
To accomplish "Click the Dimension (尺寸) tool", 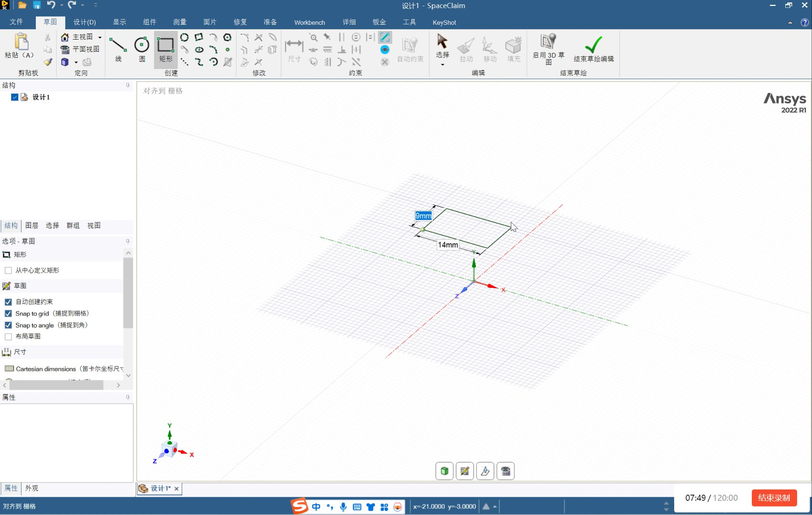I will 294,50.
